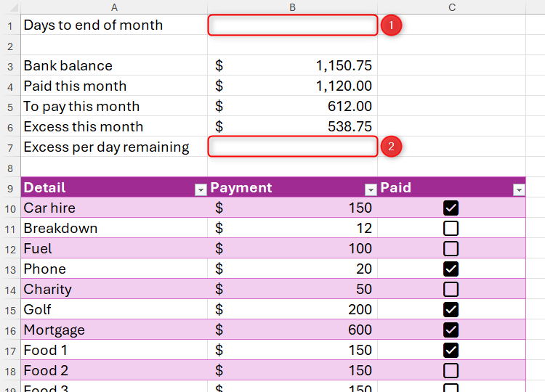Toggle the Food 1 paid checkbox
Screen dimensions: 545x392
(451, 351)
